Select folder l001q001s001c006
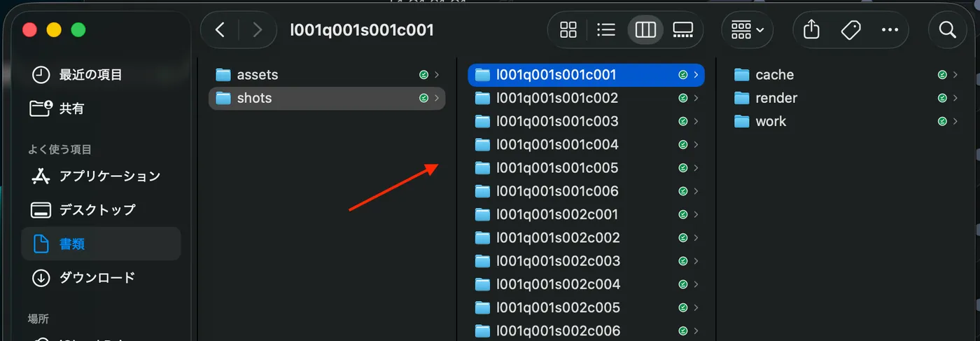The width and height of the screenshot is (980, 341). coord(586,191)
